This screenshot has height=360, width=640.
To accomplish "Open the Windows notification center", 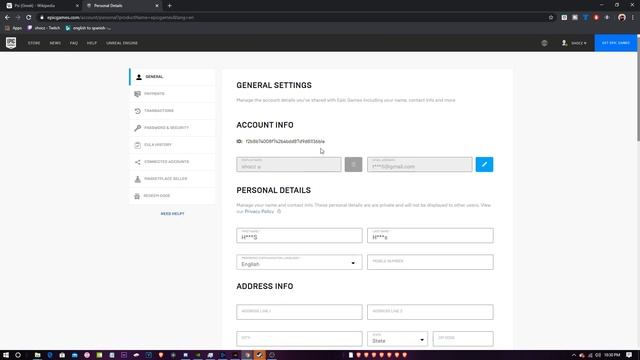I will 629,355.
